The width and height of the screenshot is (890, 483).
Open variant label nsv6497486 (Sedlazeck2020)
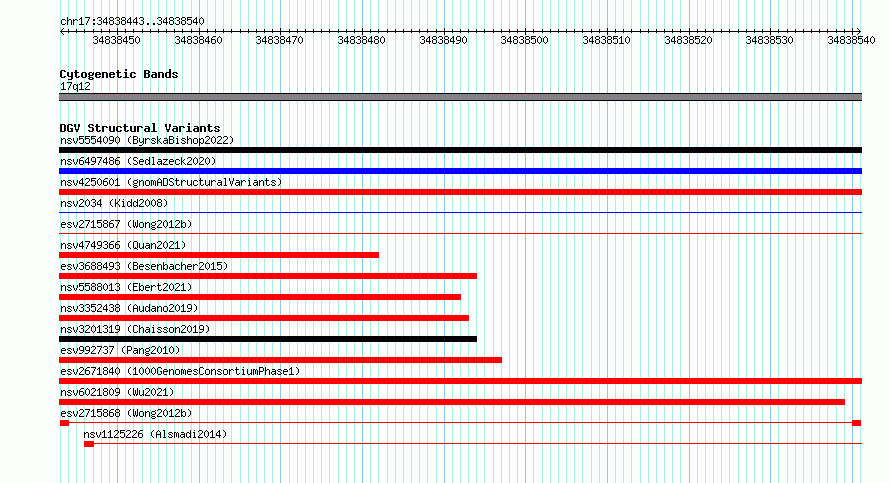coord(138,161)
